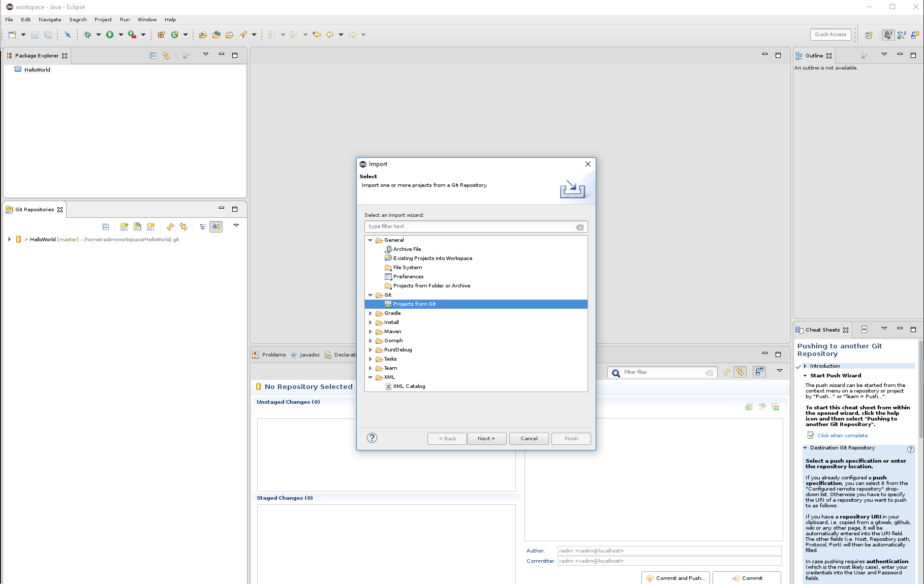Open the Navigate menu
This screenshot has width=924, height=584.
[50, 19]
